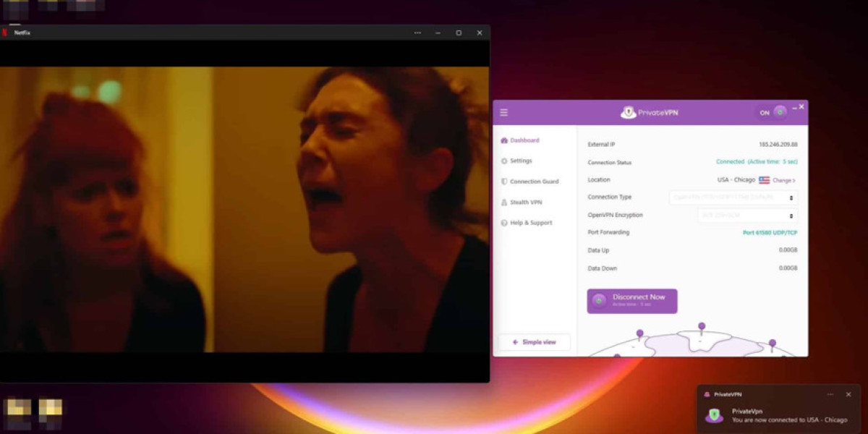The height and width of the screenshot is (434, 868).
Task: Click the Settings gear icon in sidebar
Action: [x=504, y=161]
